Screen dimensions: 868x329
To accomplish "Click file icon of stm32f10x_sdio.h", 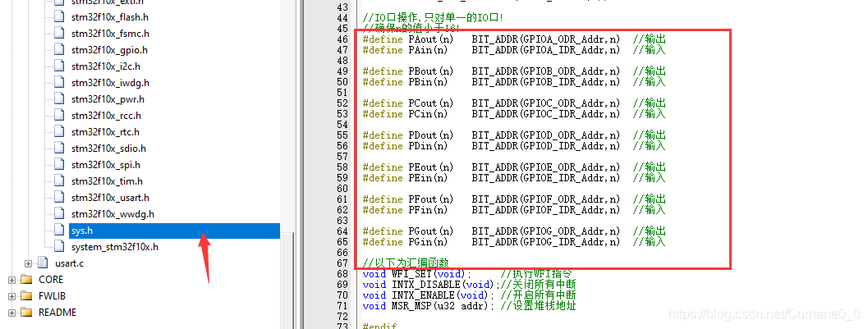I will point(59,149).
